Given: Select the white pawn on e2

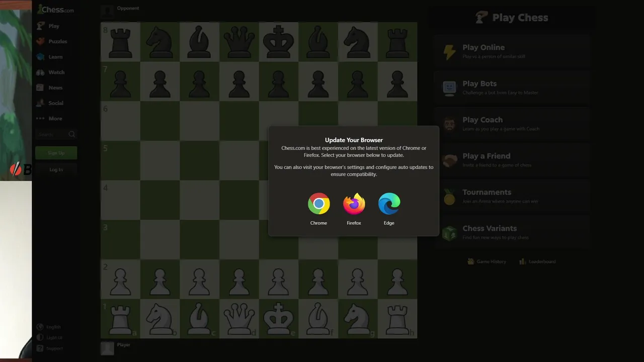Looking at the screenshot, I should [x=279, y=281].
